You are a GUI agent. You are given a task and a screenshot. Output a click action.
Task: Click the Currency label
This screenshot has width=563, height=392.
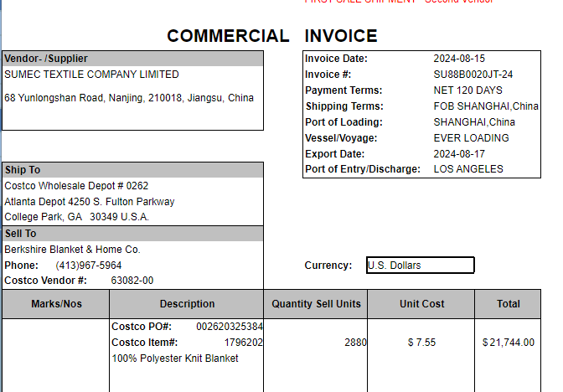[x=328, y=266]
